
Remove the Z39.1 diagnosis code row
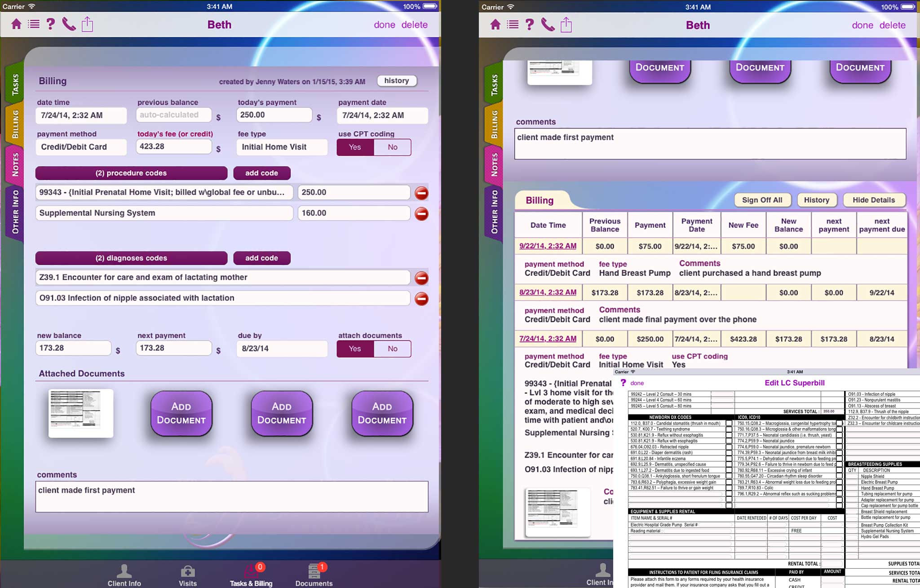point(421,278)
